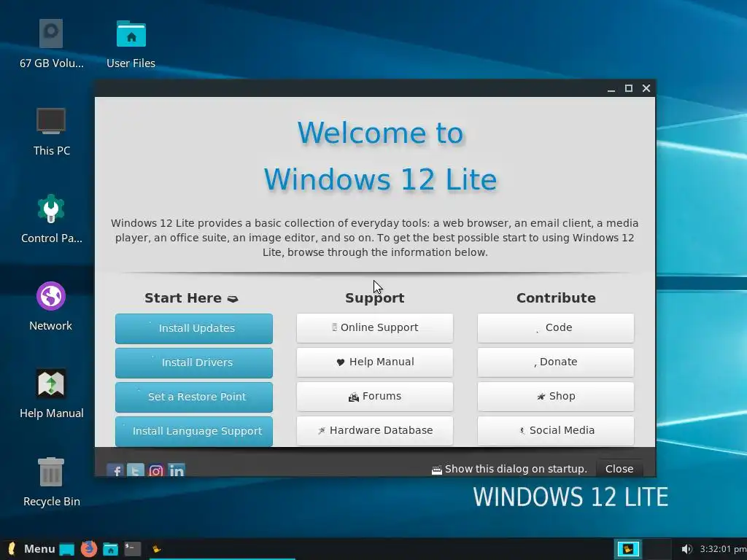Viewport: 747px width, 560px height.
Task: Click Install Updates button
Action: 194,328
